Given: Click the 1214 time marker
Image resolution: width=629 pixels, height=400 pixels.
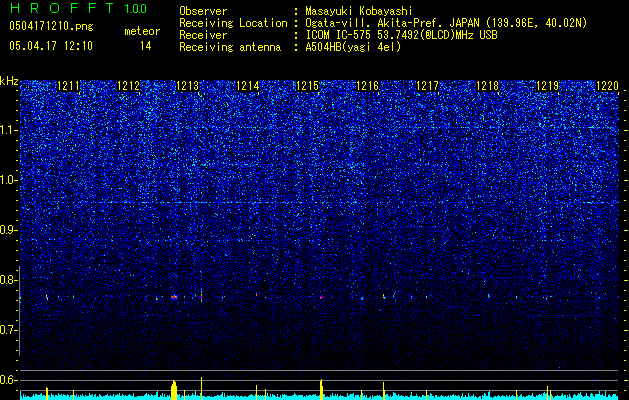Looking at the screenshot, I should point(248,86).
